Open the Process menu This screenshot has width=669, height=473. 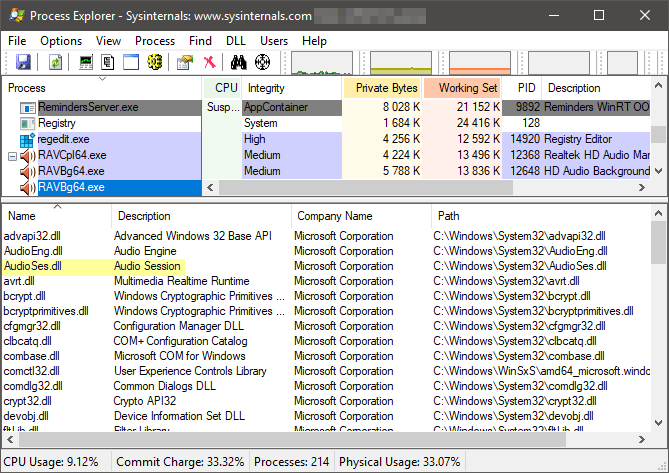point(155,41)
